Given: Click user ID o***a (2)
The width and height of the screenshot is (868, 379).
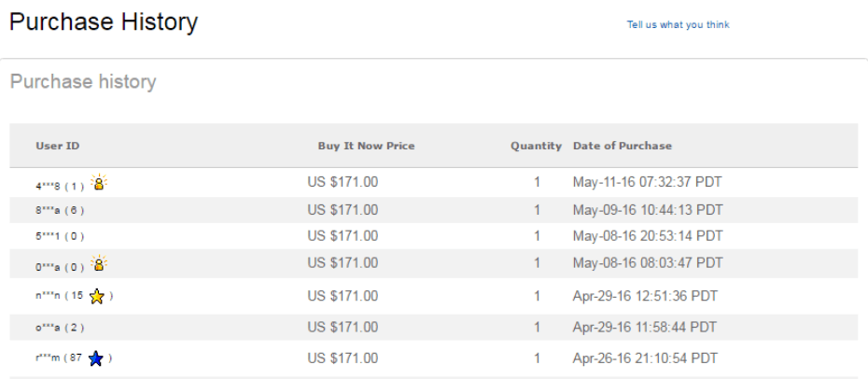Looking at the screenshot, I should [47, 328].
